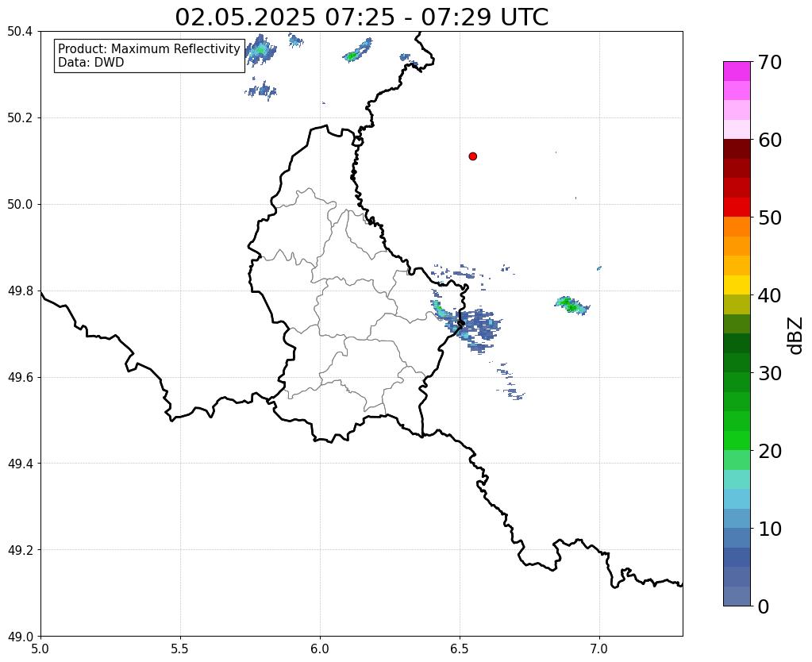The width and height of the screenshot is (812, 662).
Task: Click the 70 tick label on the colorbar
Action: (x=770, y=62)
